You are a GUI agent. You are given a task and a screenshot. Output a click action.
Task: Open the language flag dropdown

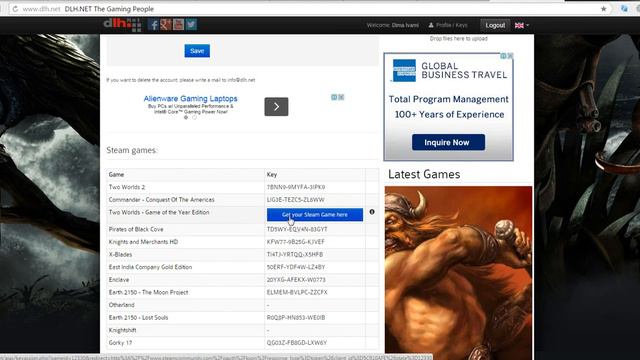[522, 25]
